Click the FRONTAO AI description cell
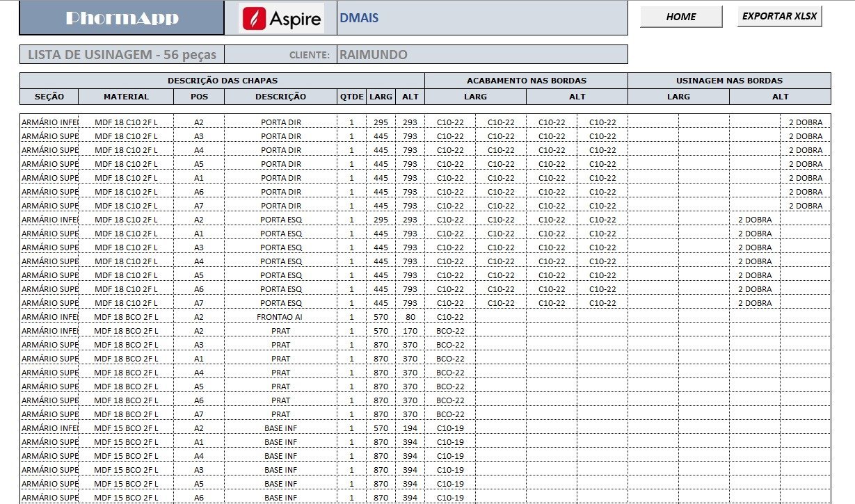The width and height of the screenshot is (855, 504). tap(280, 317)
